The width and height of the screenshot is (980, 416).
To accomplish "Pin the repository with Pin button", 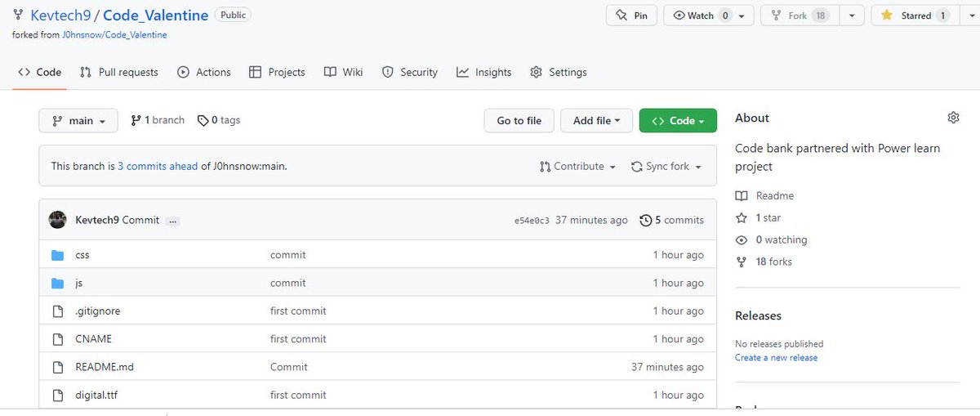I will (x=631, y=16).
